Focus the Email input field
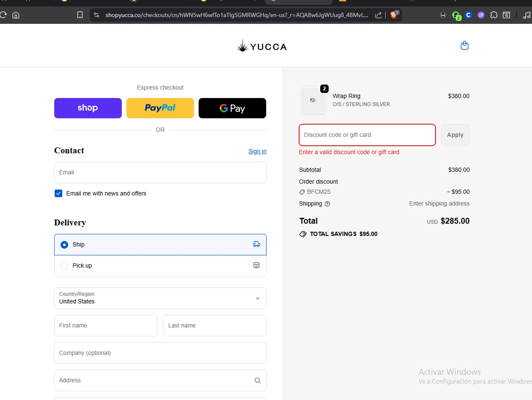Viewport: 532px width, 400px height. pyautogui.click(x=160, y=173)
